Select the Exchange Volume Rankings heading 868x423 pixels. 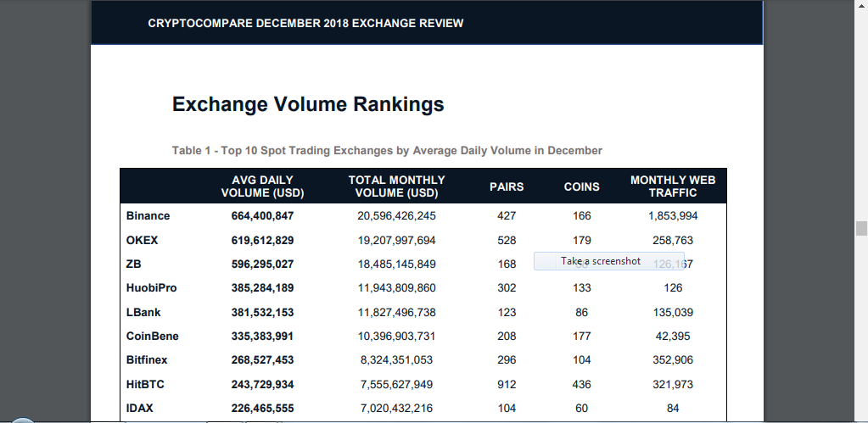click(308, 104)
